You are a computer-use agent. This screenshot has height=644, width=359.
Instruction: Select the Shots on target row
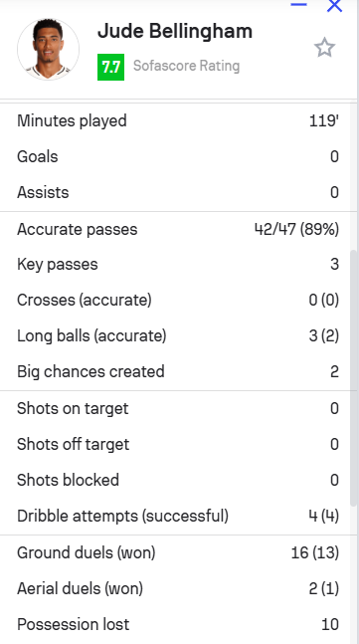tap(176, 409)
